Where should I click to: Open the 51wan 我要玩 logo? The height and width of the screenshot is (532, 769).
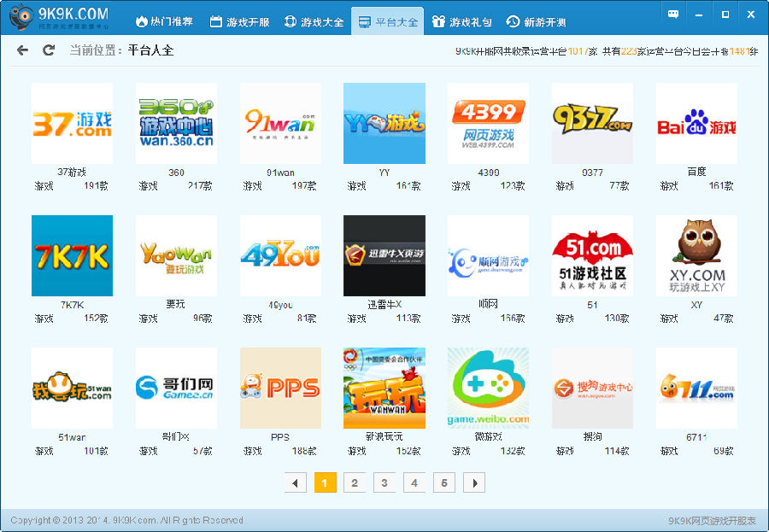tap(72, 388)
